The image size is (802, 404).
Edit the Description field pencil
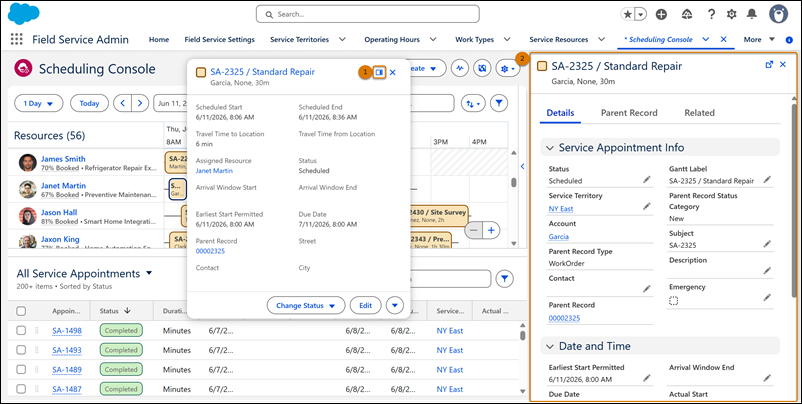[767, 271]
